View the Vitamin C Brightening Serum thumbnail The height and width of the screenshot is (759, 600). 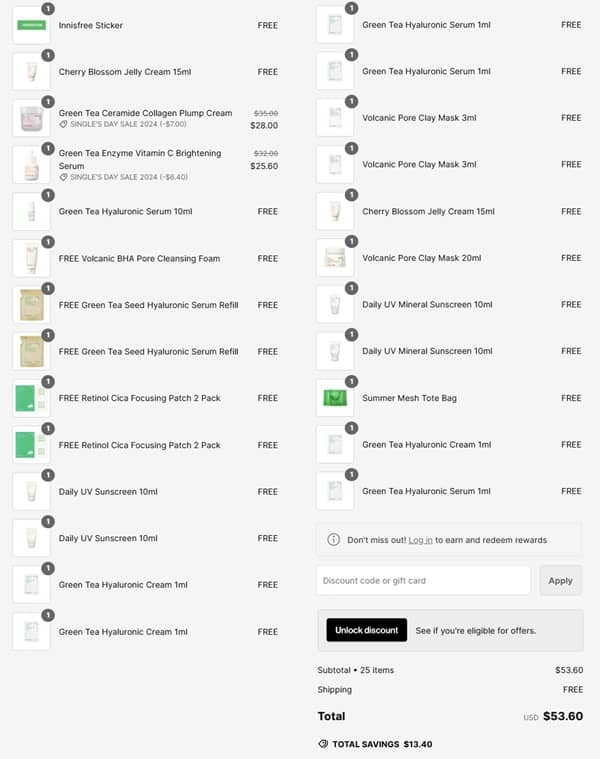[31, 165]
